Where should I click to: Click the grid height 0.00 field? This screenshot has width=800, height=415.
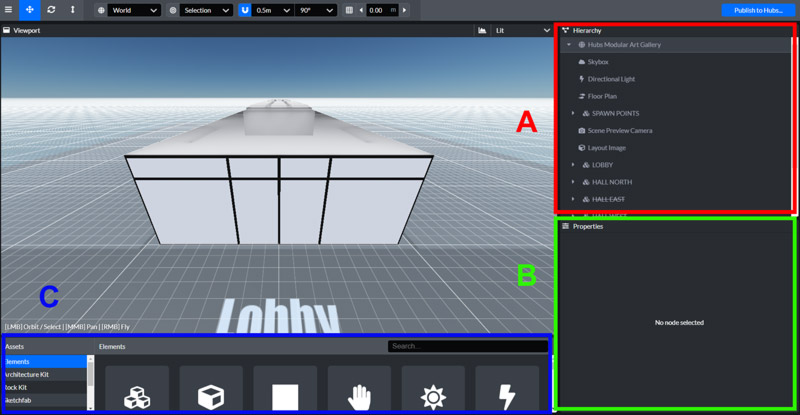click(x=383, y=10)
